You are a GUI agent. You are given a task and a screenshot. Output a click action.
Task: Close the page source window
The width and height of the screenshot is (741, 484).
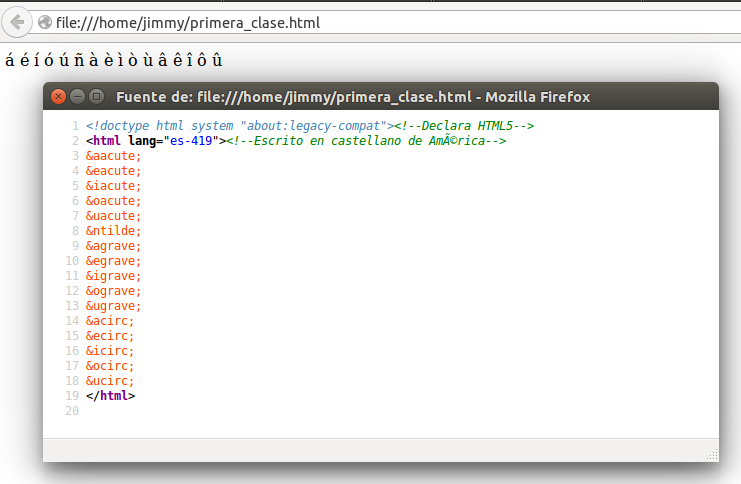(59, 97)
